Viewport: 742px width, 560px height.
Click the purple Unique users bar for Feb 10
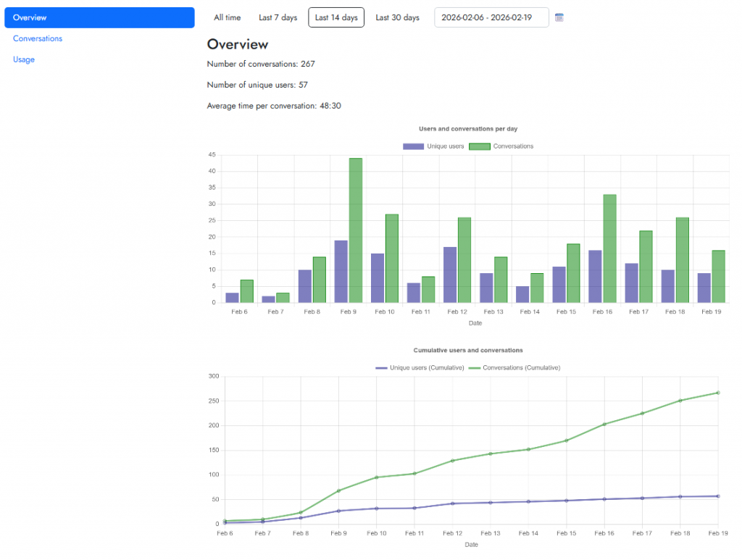tap(378, 278)
